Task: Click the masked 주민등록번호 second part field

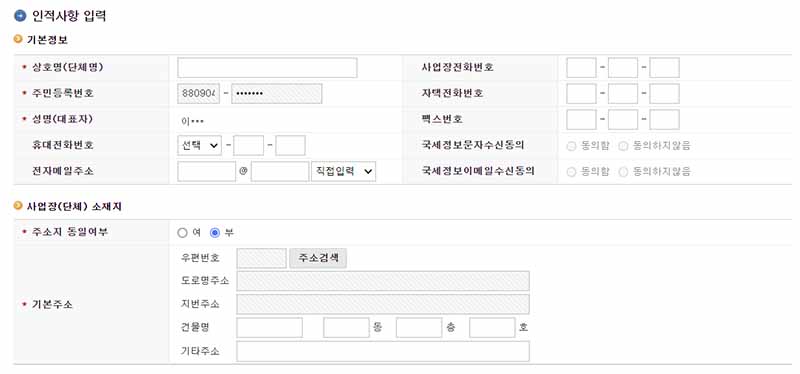Action: pos(277,94)
